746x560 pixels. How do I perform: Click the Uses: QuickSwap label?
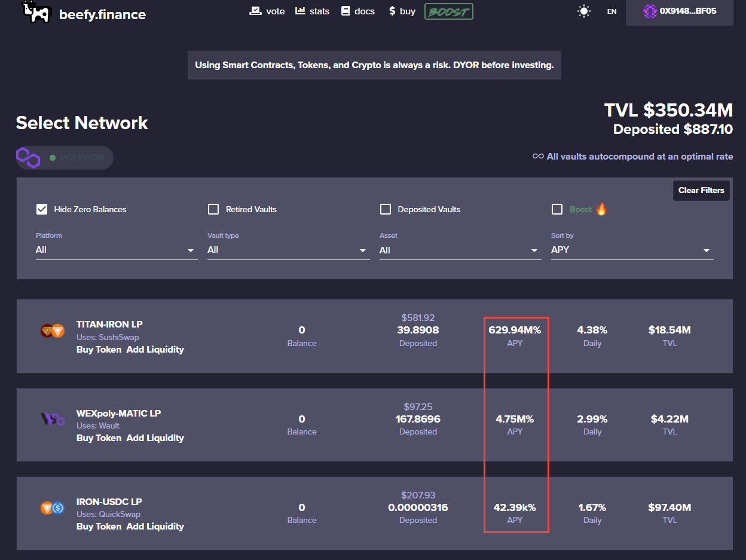pyautogui.click(x=108, y=514)
